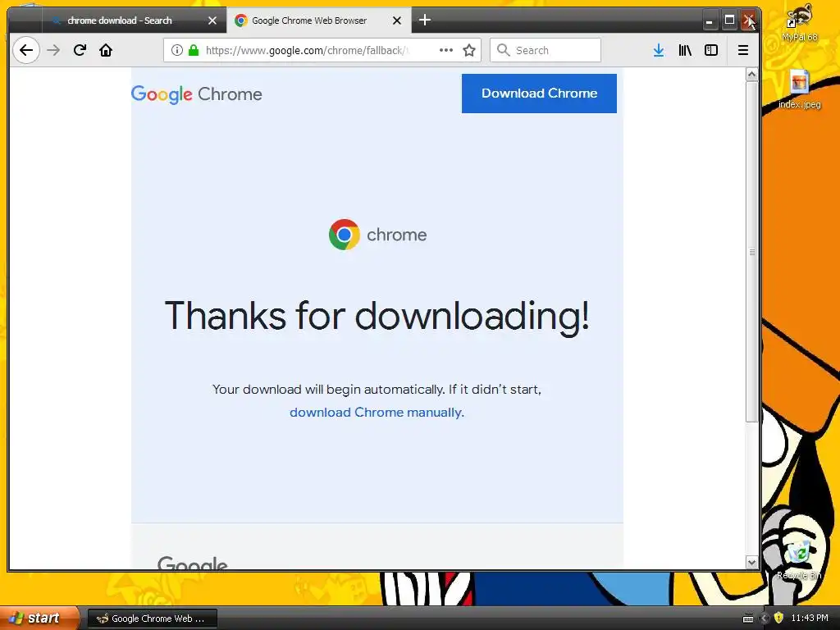This screenshot has height=630, width=840.
Task: Click the scroll up arrow
Action: (x=751, y=75)
